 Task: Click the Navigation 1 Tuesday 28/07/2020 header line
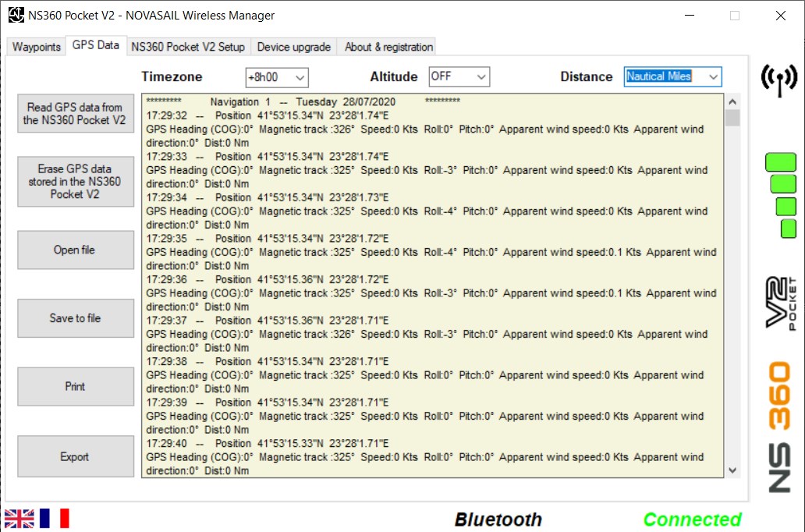(x=303, y=101)
